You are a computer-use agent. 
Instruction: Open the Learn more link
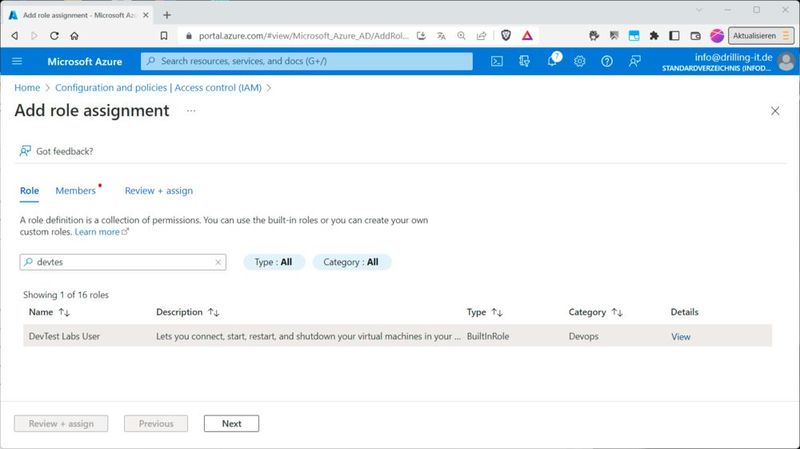pos(102,232)
